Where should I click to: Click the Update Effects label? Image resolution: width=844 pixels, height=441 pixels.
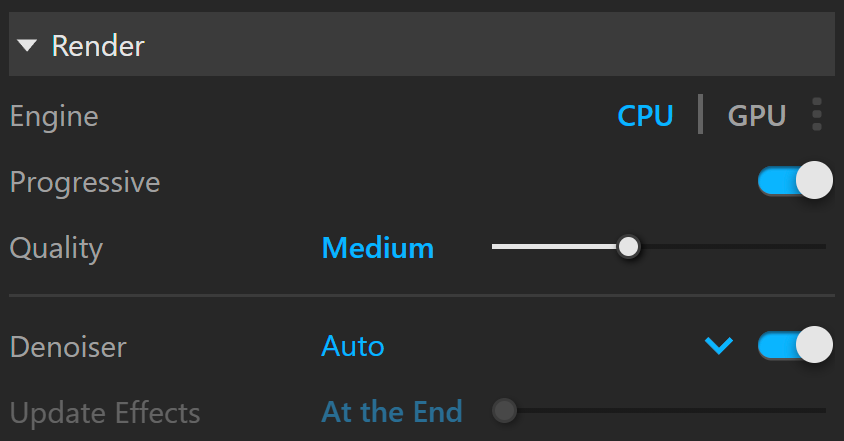105,414
